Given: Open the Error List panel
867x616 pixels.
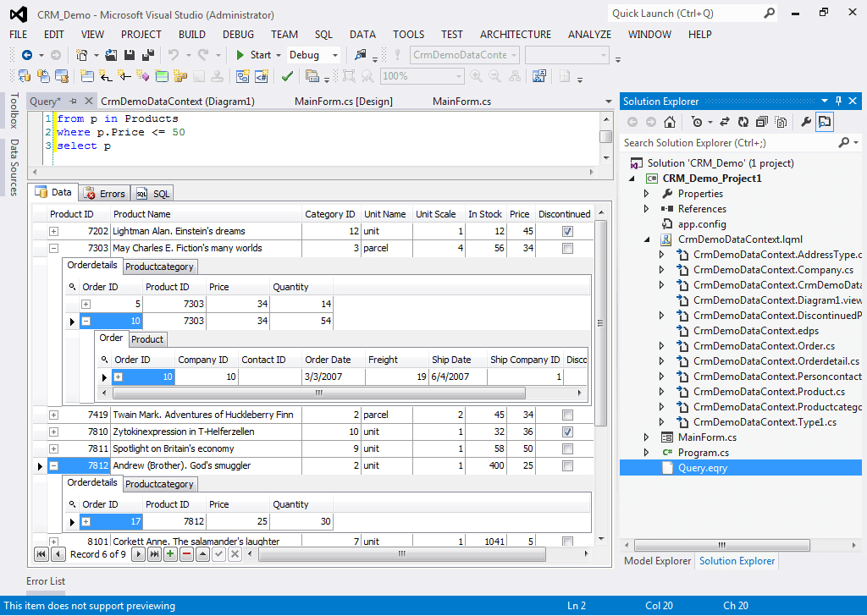Looking at the screenshot, I should click(46, 581).
